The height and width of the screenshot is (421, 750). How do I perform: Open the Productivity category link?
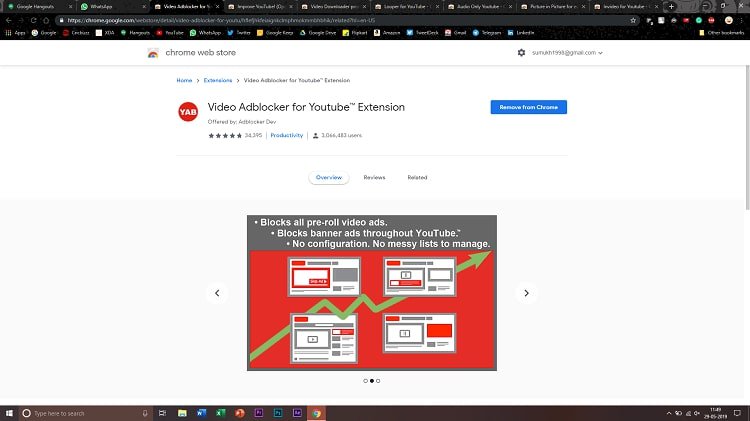287,135
